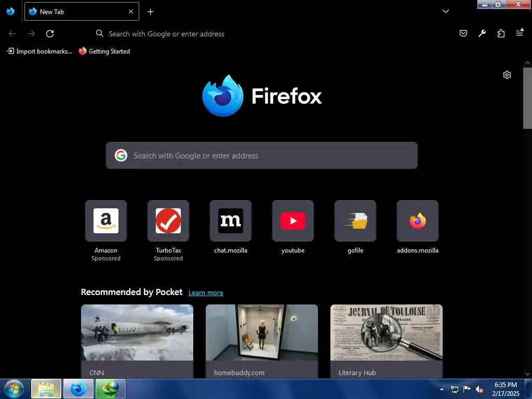
Task: Click the Google logo in the search box
Action: [121, 155]
